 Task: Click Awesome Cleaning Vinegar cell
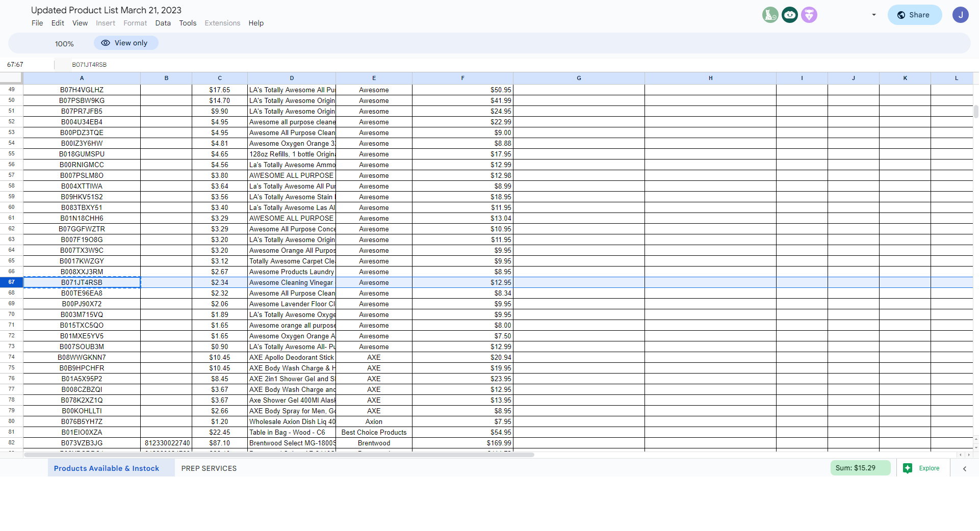(292, 282)
